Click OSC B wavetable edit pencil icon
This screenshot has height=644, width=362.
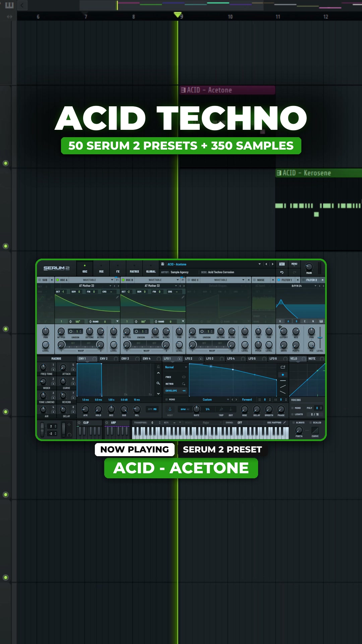(x=183, y=297)
